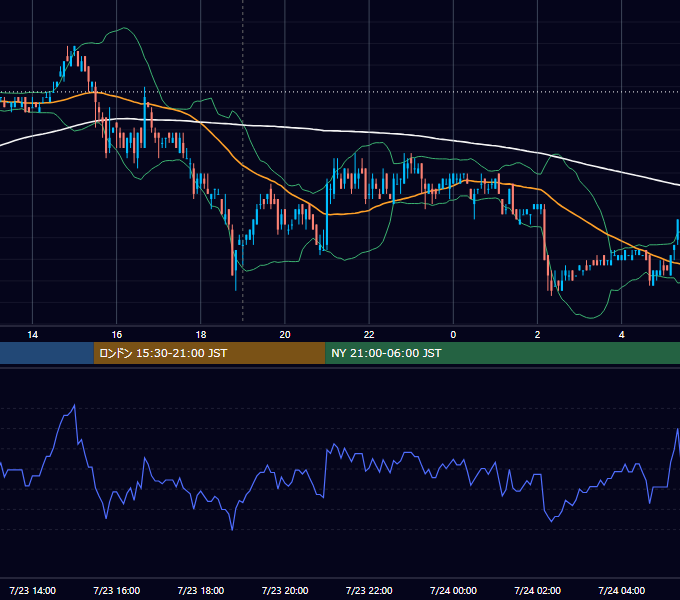680x600 pixels.
Task: Click the 7/24 02:00 time label
Action: (537, 590)
